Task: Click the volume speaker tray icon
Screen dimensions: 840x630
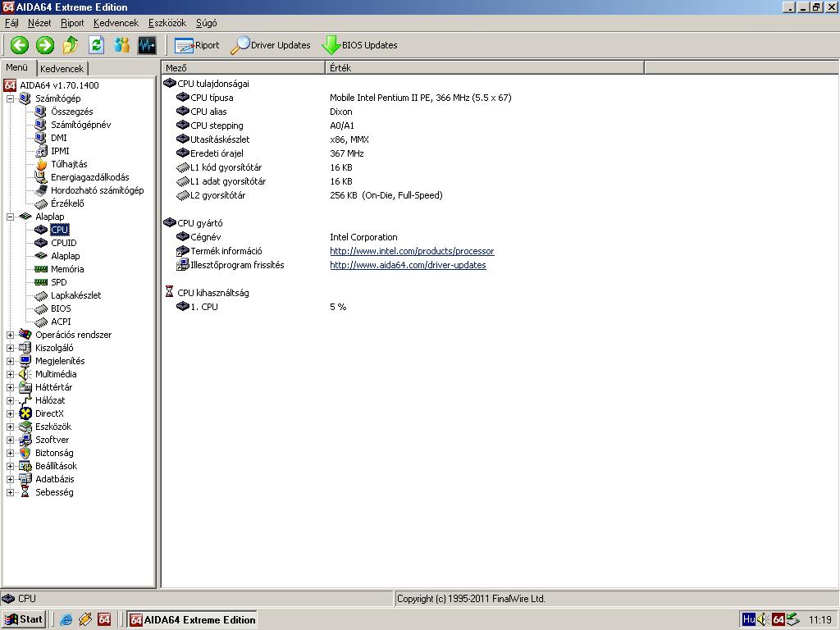Action: [762, 619]
